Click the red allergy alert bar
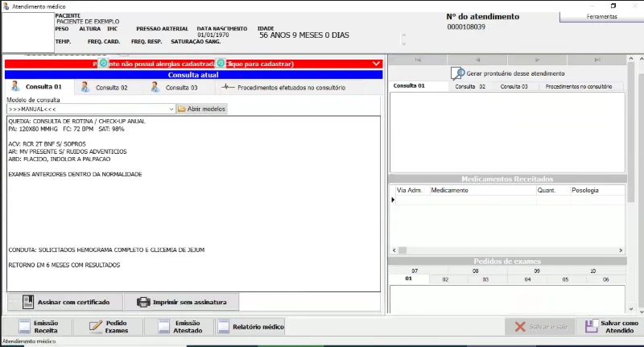This screenshot has width=644, height=347. (x=193, y=64)
